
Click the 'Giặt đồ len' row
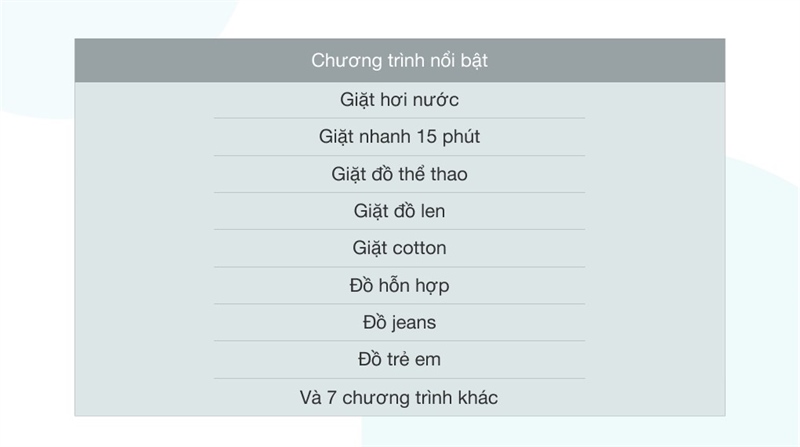399,211
